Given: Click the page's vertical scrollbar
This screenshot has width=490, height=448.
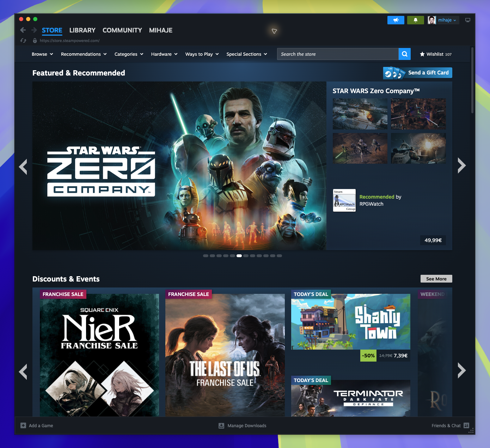Looking at the screenshot, I should [472, 80].
